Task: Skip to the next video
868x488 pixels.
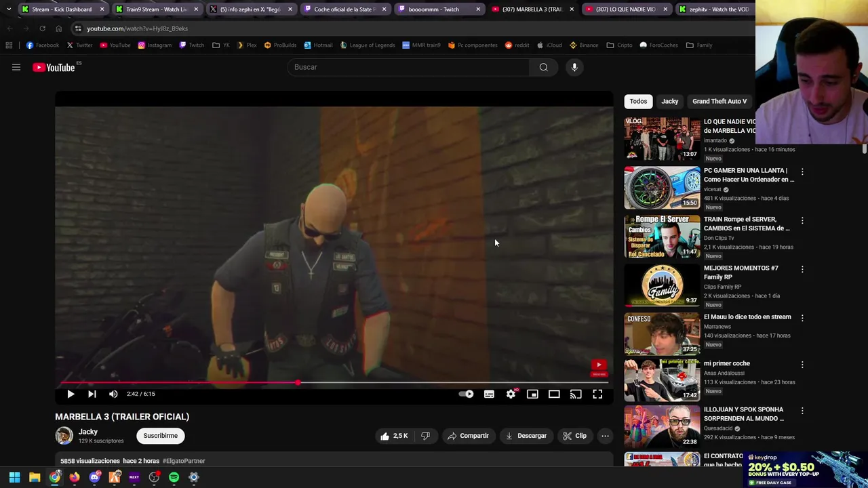Action: point(92,394)
